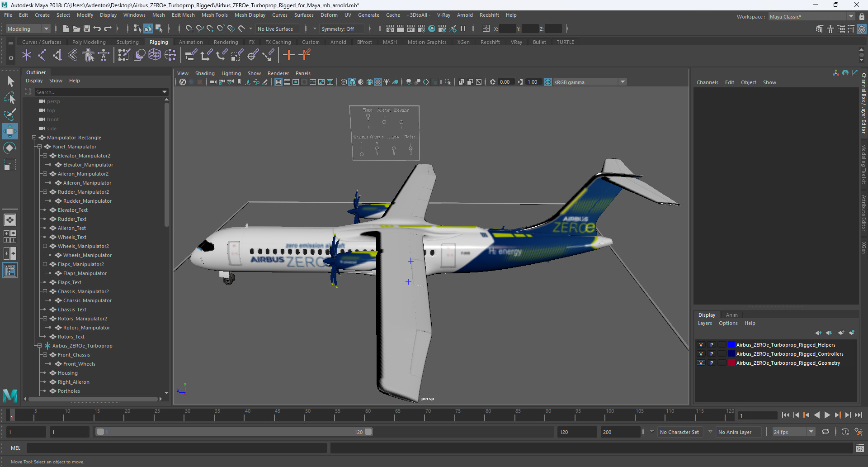Toggle playback P of Rigged_Controllers layer

(712, 354)
